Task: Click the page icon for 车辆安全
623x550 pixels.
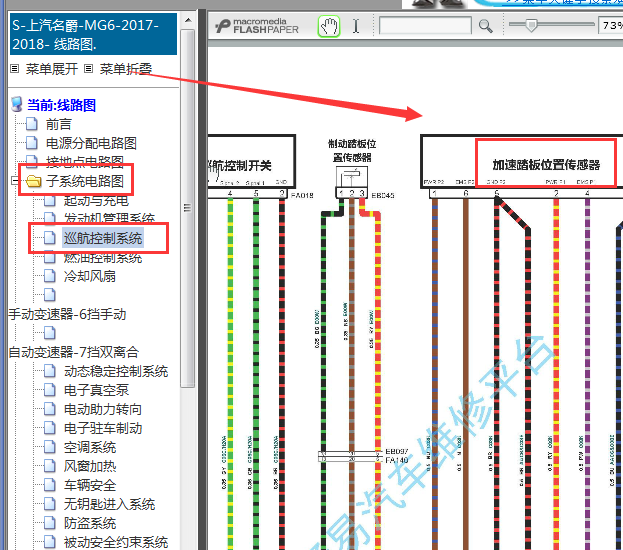Action: pyautogui.click(x=50, y=485)
